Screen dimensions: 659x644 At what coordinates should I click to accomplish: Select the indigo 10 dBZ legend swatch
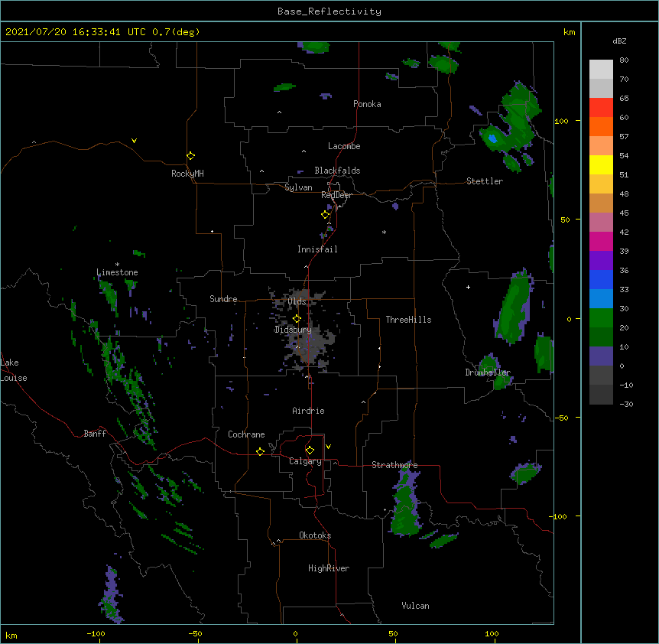click(x=601, y=356)
